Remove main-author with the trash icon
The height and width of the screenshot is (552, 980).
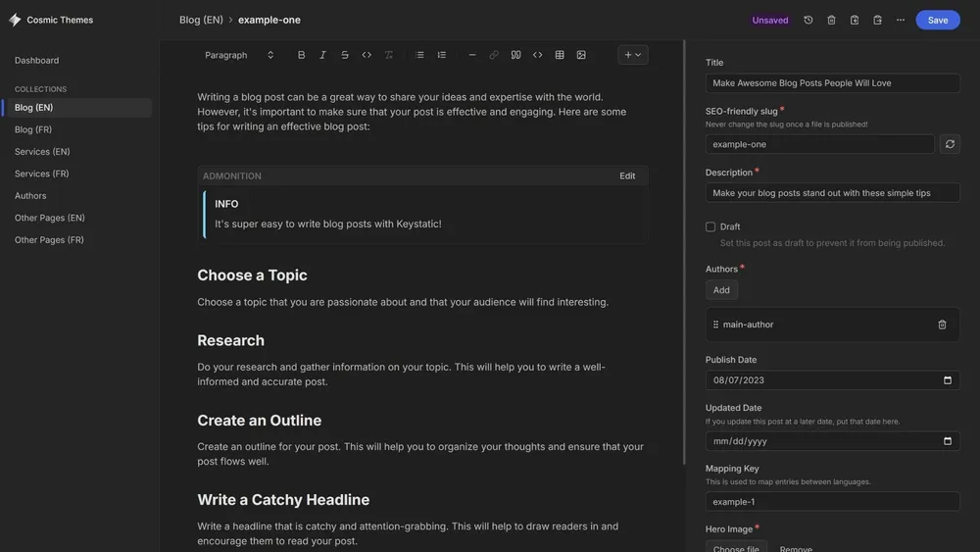click(x=942, y=325)
